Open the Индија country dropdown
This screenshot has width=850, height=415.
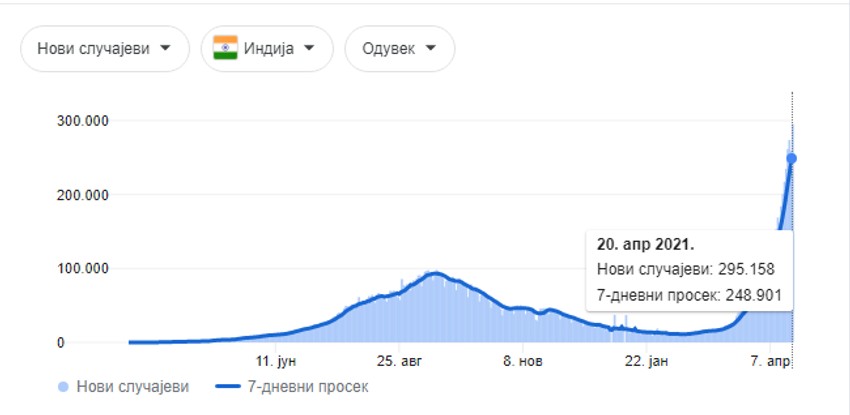click(266, 48)
